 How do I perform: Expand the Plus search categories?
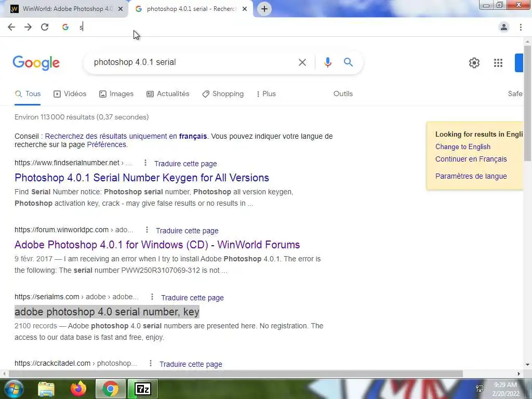point(267,94)
